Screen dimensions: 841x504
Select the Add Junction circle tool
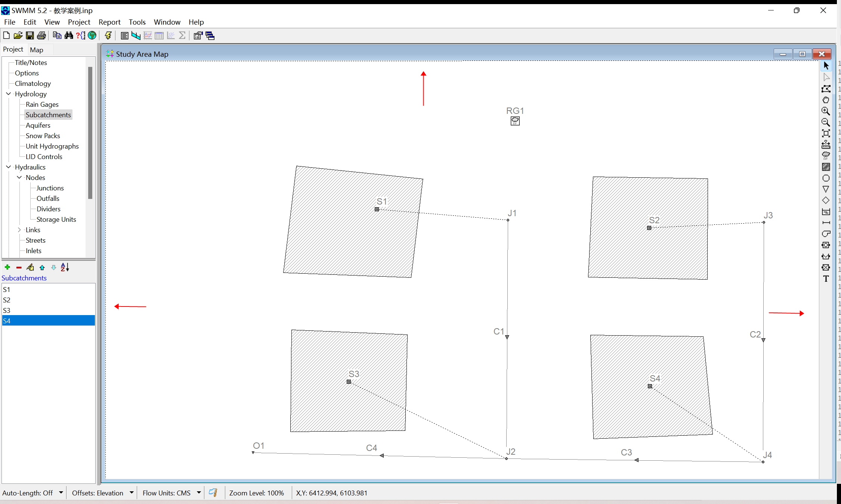tap(826, 178)
